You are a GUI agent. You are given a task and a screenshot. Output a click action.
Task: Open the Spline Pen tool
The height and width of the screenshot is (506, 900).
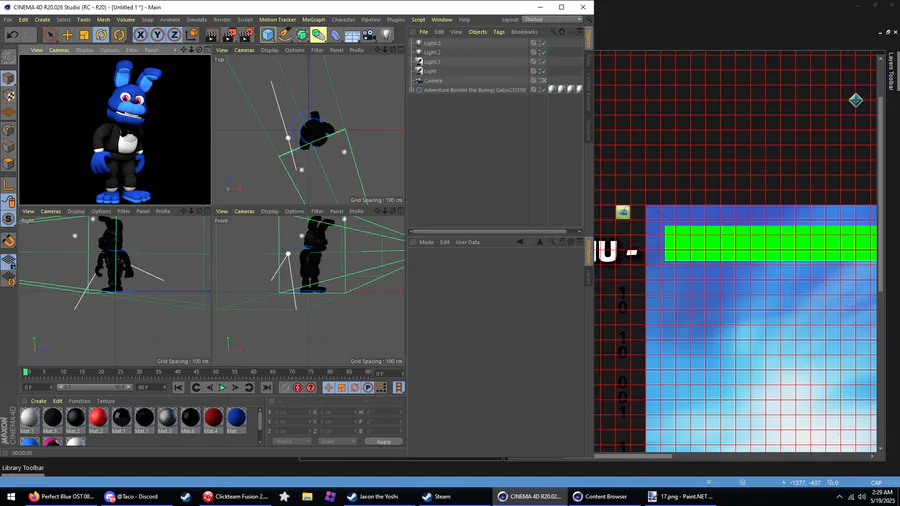[x=285, y=35]
